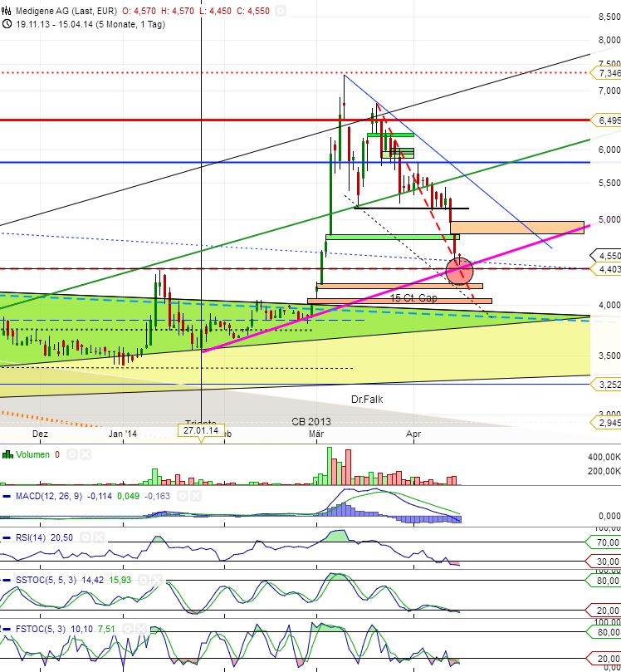Open RSI(14) indicator settings gear

pyautogui.click(x=86, y=537)
